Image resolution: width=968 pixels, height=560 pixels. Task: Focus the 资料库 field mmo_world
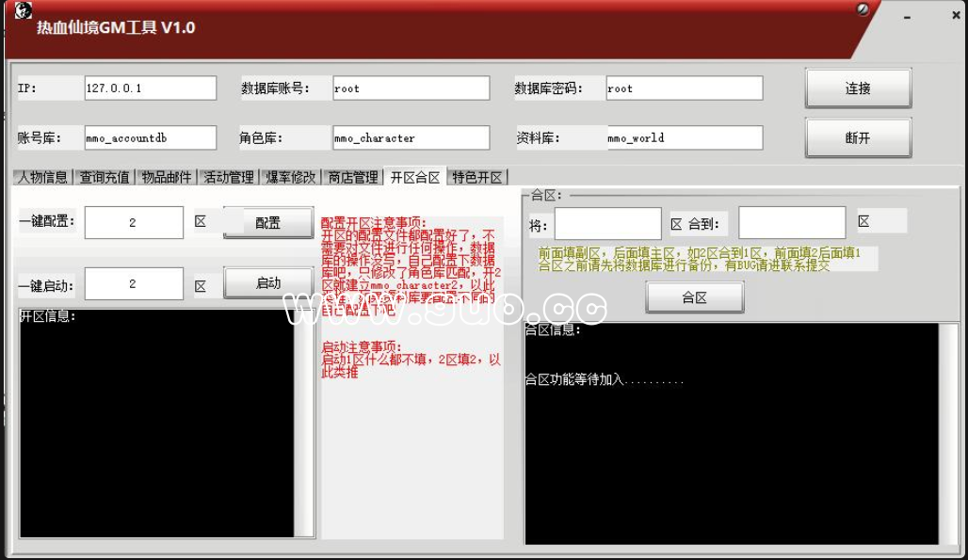684,137
